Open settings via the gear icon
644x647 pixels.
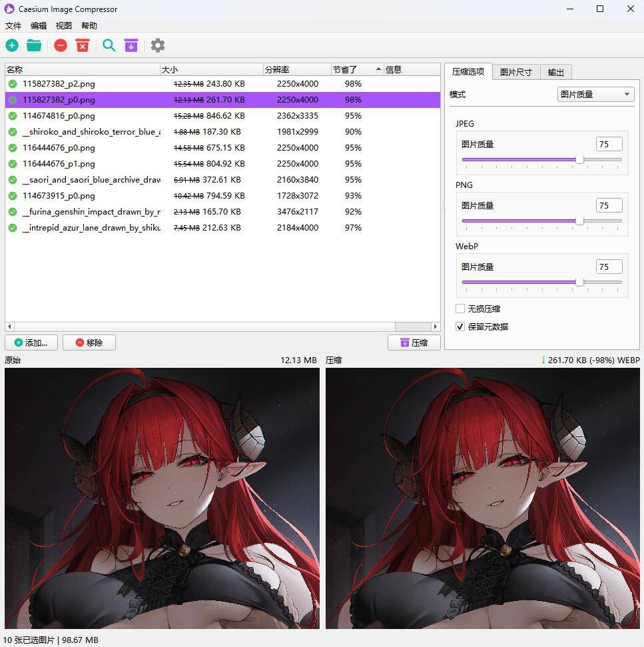[x=157, y=45]
